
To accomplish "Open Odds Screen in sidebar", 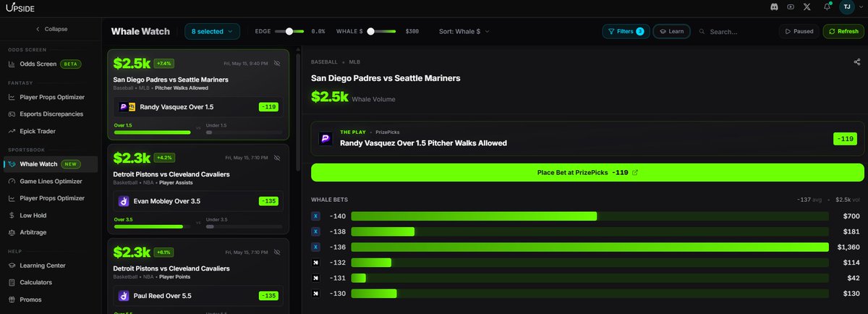I will click(51, 64).
